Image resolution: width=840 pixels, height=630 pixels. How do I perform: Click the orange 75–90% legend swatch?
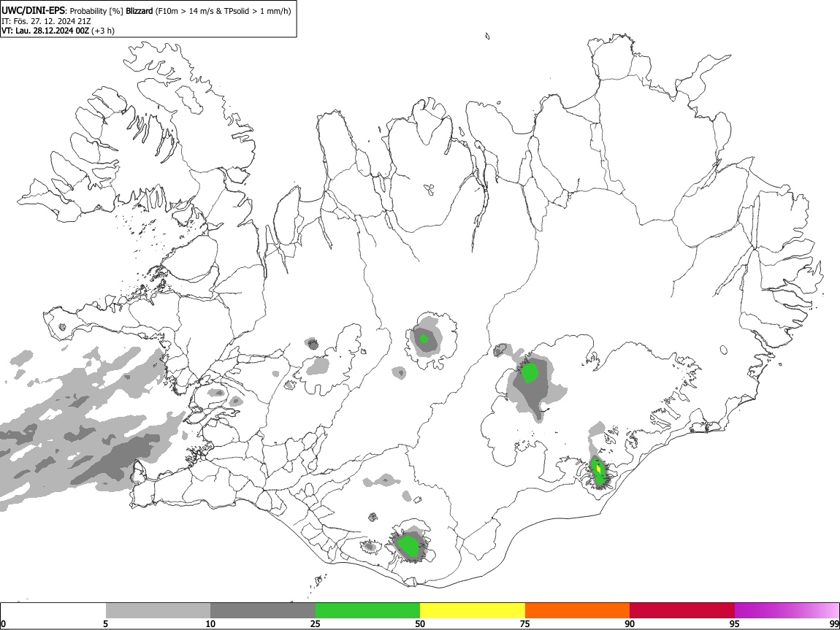click(577, 610)
